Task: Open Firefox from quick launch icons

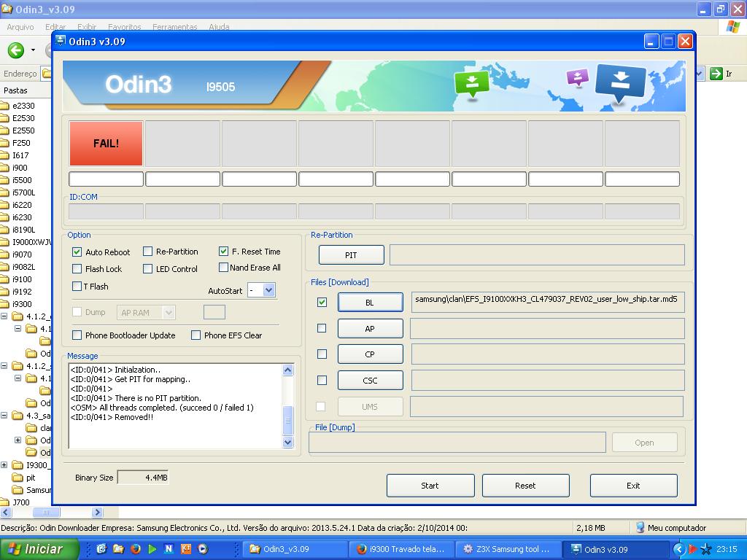Action: 135,549
